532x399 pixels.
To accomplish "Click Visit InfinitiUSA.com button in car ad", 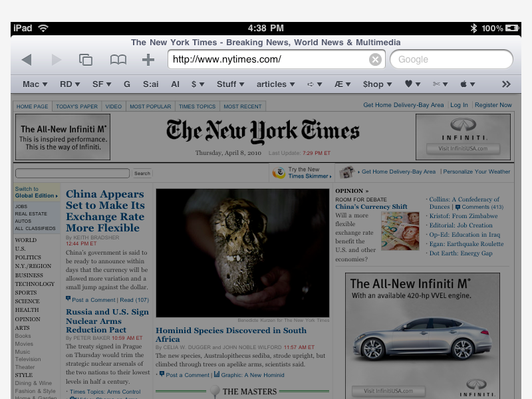I will tap(388, 391).
